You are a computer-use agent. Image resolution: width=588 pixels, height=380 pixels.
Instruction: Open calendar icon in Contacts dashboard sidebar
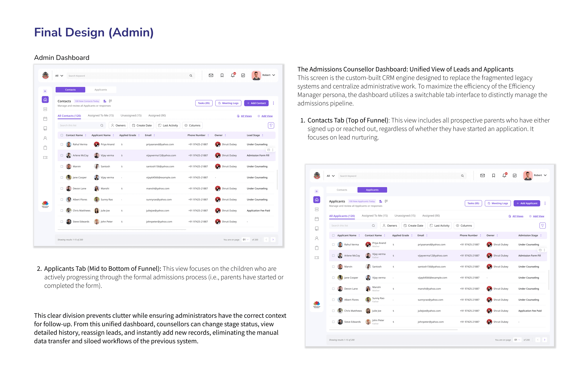[x=45, y=119]
